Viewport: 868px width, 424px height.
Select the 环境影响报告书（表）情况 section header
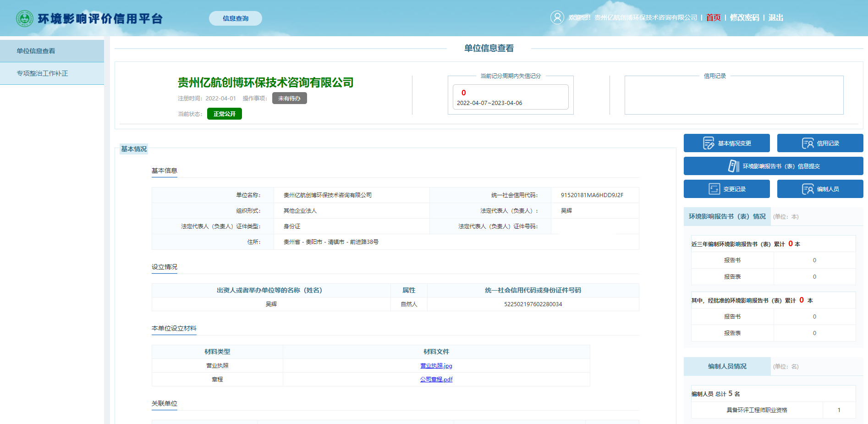coord(727,216)
